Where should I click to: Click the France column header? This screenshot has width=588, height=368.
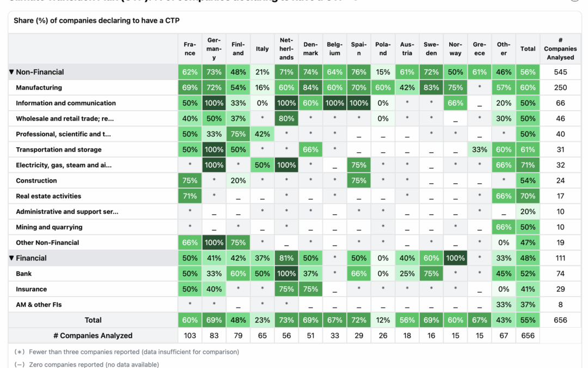click(189, 49)
